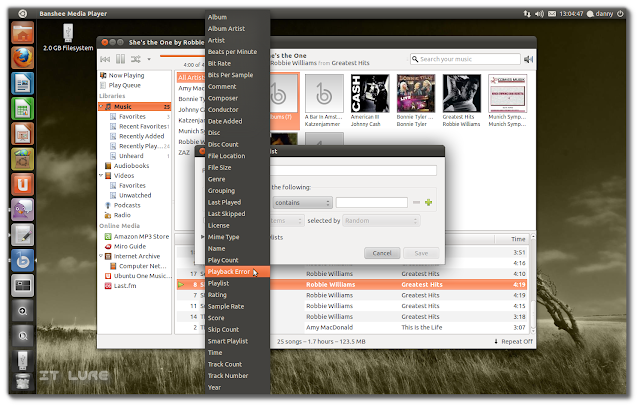Open LibreOffice Impress from the dock

[x=22, y=134]
